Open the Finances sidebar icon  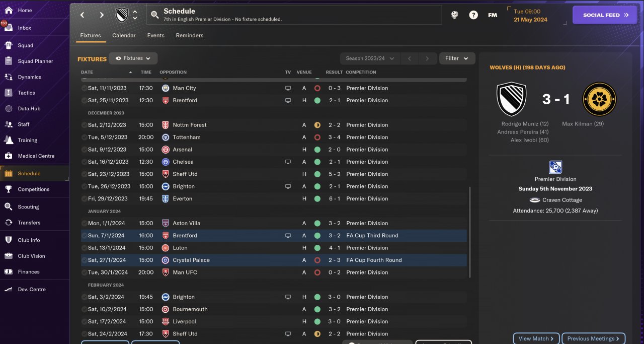coord(9,271)
